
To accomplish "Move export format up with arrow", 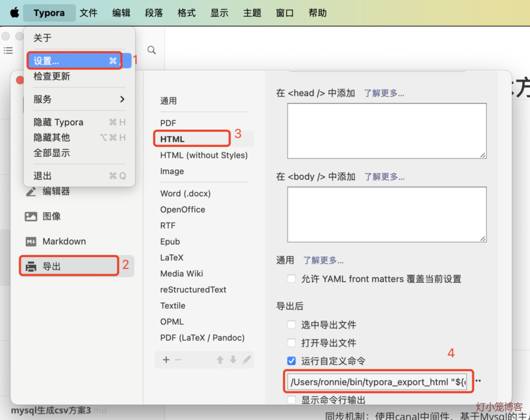I will 220,360.
